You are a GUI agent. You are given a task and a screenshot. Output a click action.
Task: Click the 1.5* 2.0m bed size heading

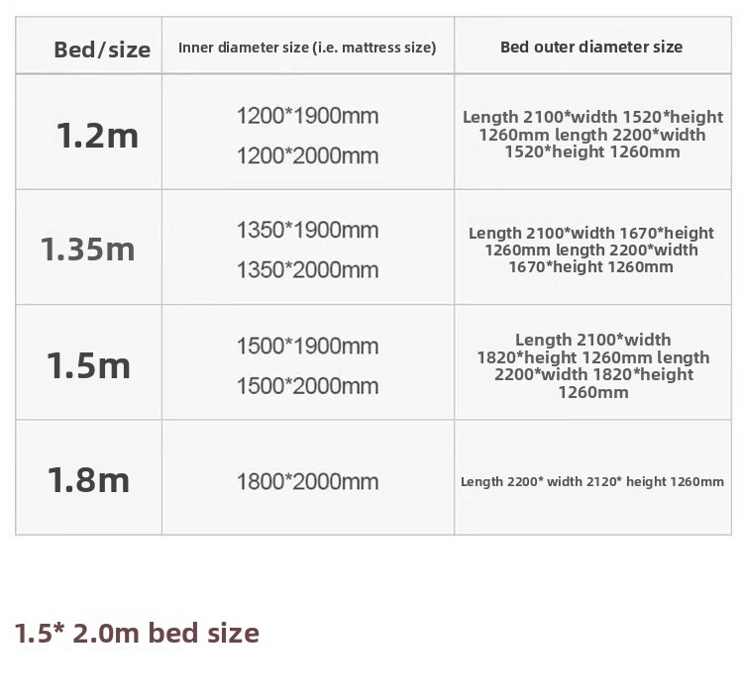click(137, 633)
